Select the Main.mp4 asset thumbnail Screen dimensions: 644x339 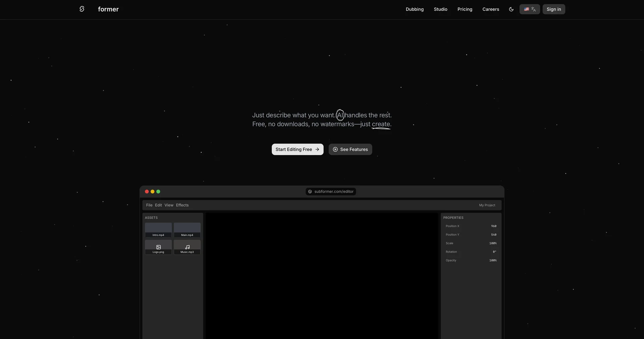pos(187,230)
